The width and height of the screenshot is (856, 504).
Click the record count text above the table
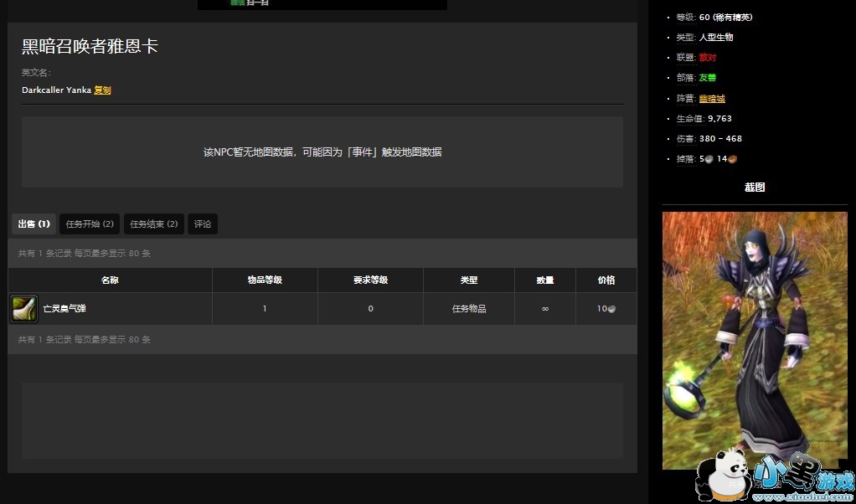[84, 254]
